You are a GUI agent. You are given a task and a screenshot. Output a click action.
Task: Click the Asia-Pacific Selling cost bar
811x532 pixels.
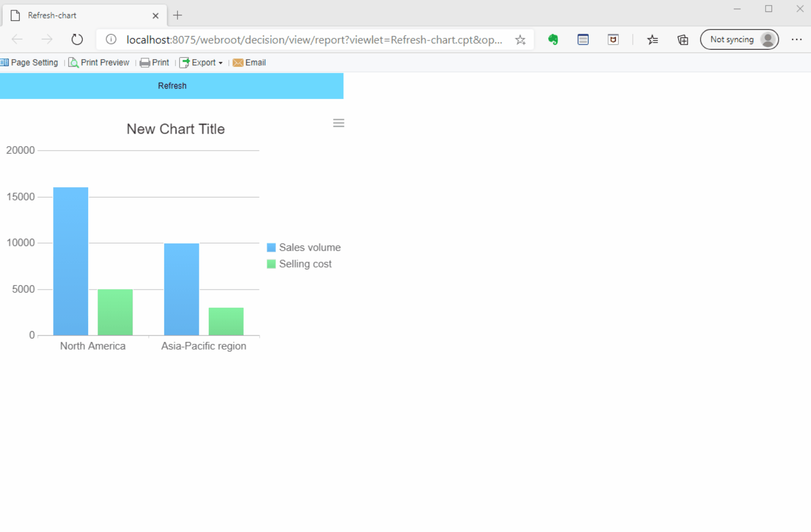tap(226, 321)
